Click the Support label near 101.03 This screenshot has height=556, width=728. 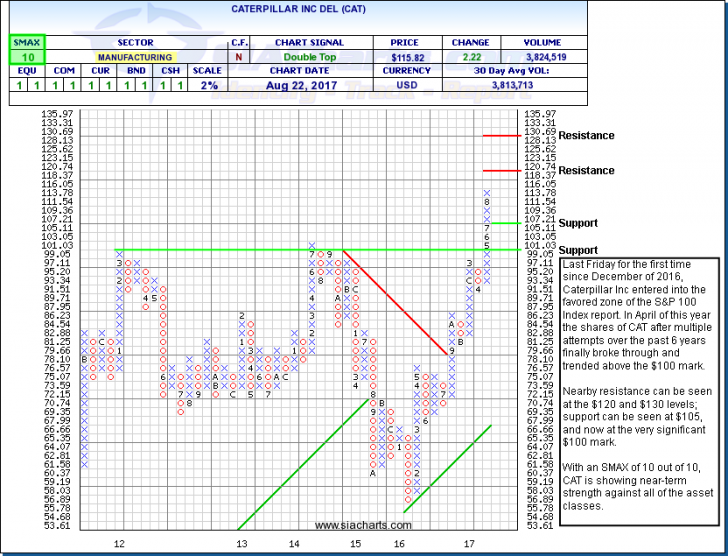tap(576, 249)
